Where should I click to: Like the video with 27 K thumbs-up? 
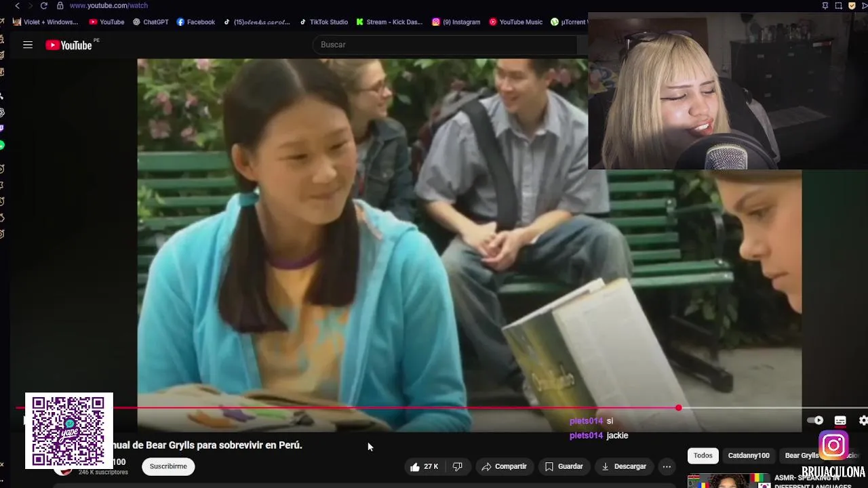[x=424, y=466]
